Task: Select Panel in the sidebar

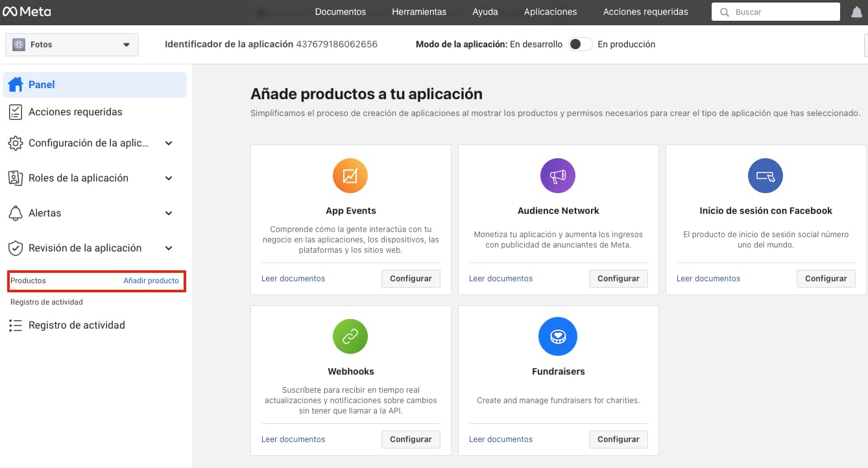Action: (95, 84)
